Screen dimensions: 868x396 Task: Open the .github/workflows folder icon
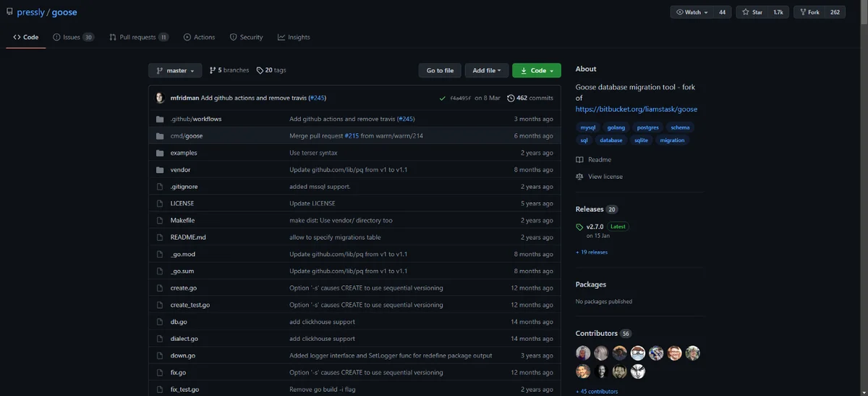[x=160, y=119]
